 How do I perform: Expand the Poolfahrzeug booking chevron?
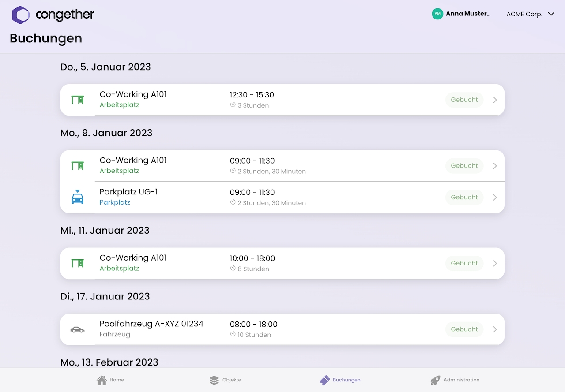pos(495,329)
